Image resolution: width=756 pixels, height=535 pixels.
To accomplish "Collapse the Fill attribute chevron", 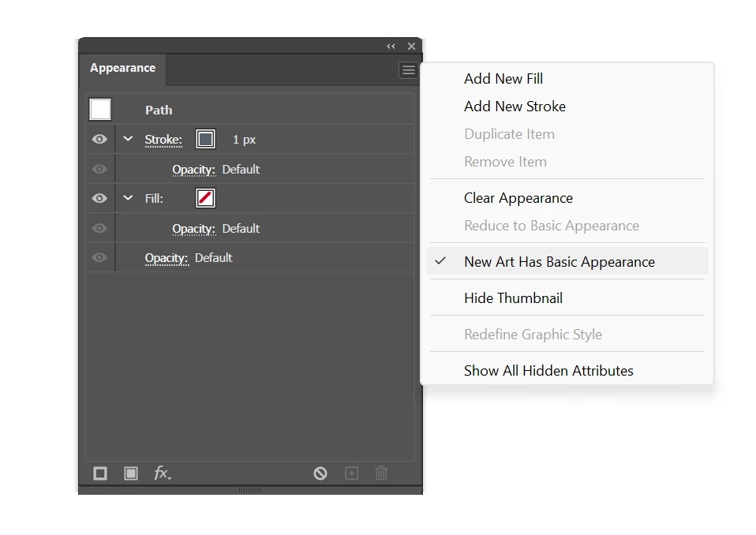I will (x=128, y=197).
